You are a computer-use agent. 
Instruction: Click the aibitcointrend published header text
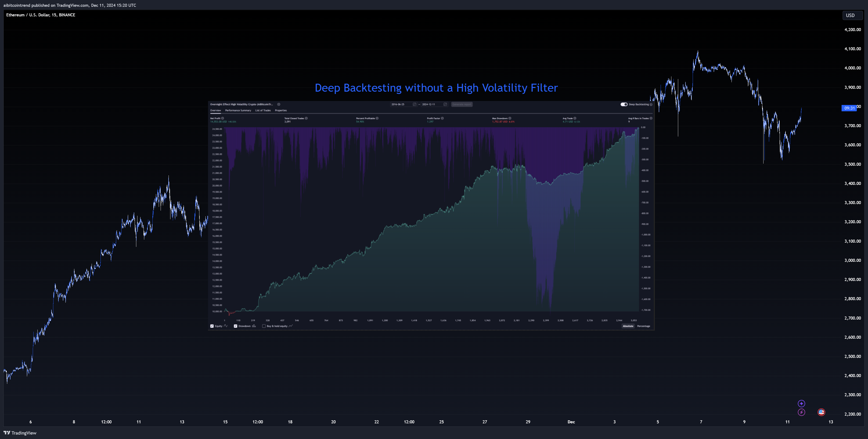(70, 5)
